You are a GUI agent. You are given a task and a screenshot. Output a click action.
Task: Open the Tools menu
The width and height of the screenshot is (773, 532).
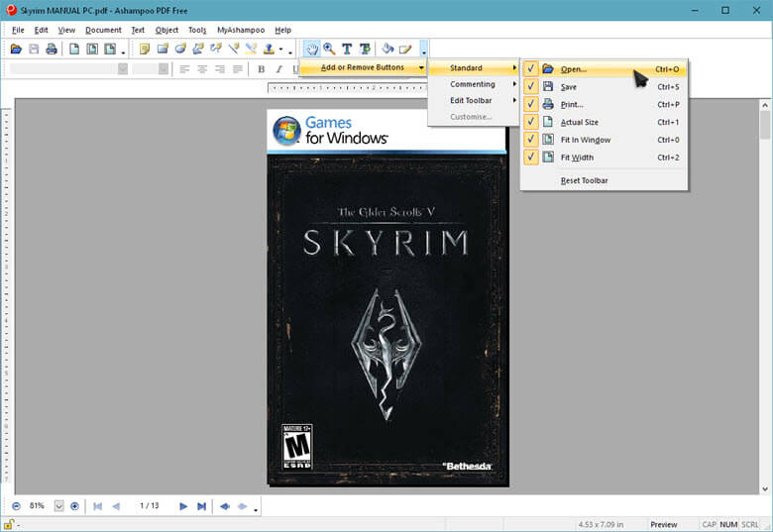[x=197, y=30]
